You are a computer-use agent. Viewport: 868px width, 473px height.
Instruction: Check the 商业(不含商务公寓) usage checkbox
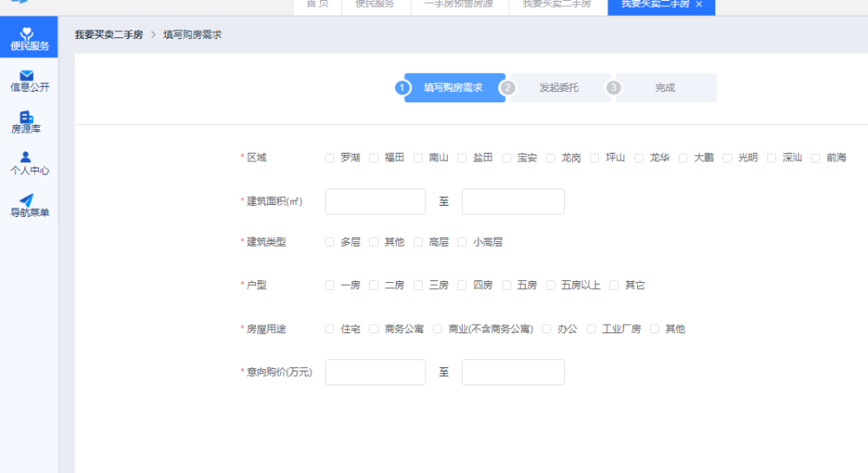(x=437, y=329)
